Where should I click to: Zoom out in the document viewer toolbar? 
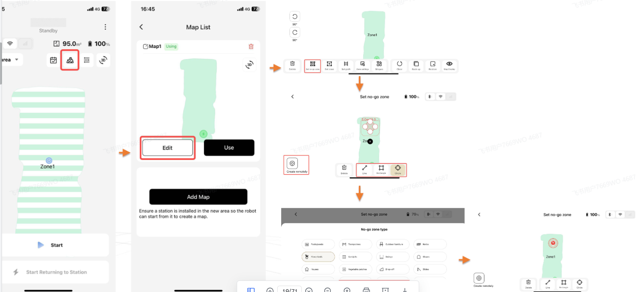(328, 290)
